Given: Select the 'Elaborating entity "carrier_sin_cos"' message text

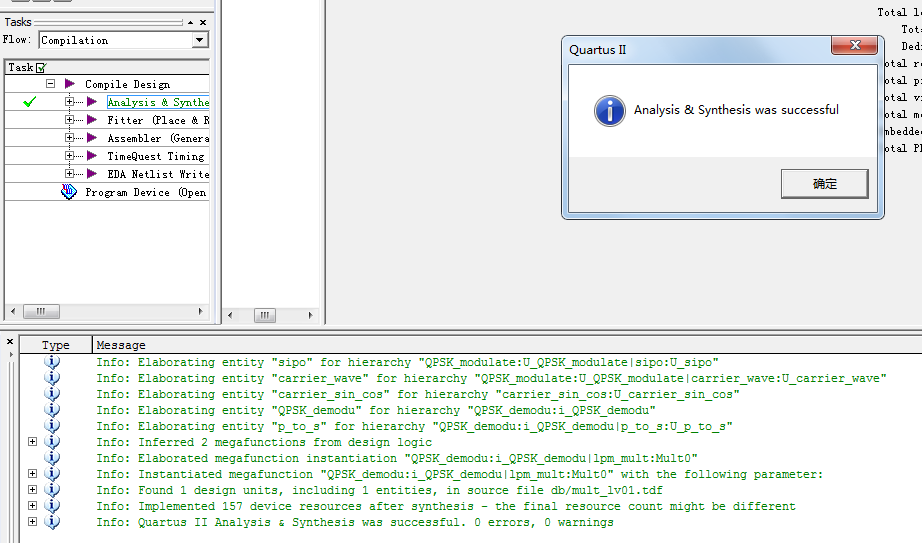Looking at the screenshot, I should click(x=418, y=394).
